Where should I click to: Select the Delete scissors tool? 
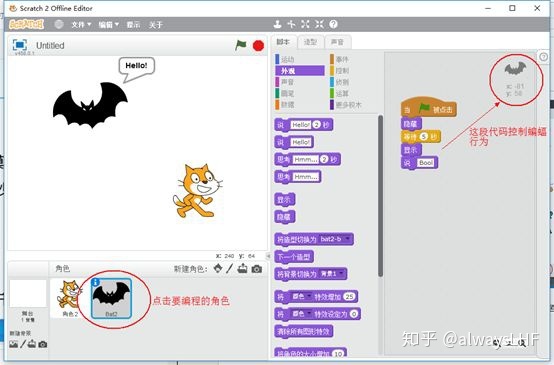[291, 24]
